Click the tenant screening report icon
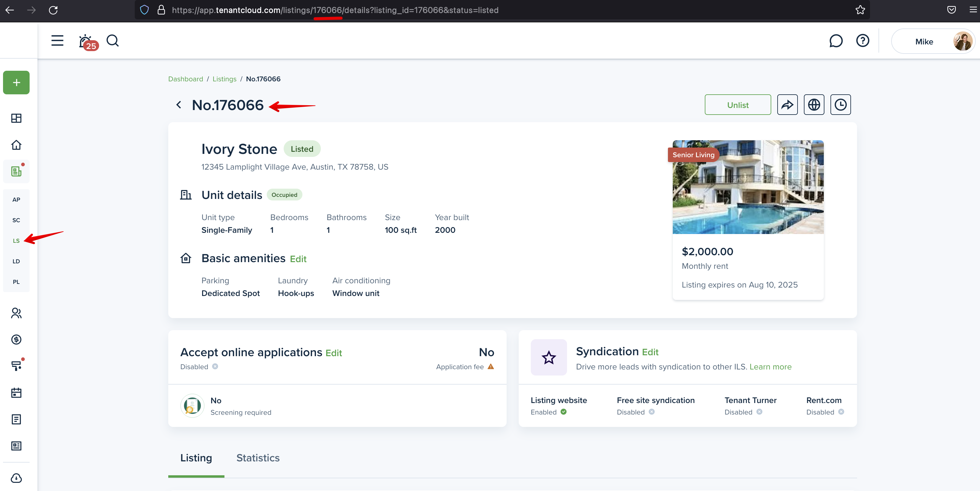Screen dimensions: 980x491 click(192, 406)
